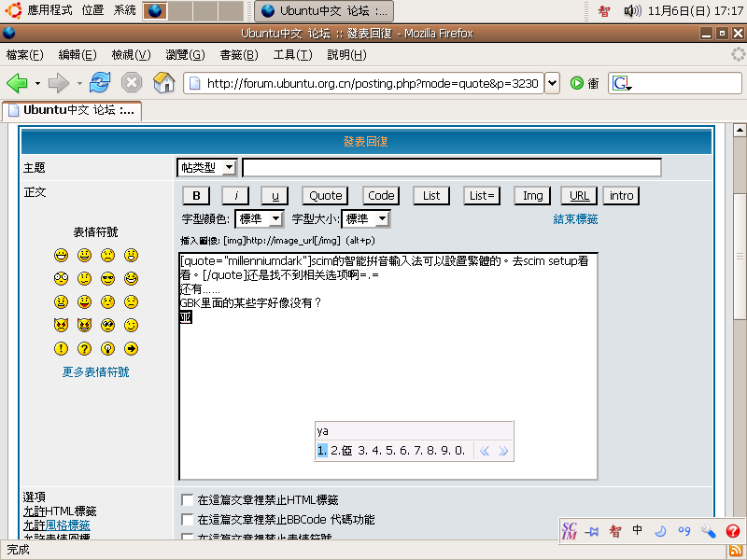Go to next candidate page arrow in IME popup
This screenshot has width=747, height=560.
click(x=503, y=451)
